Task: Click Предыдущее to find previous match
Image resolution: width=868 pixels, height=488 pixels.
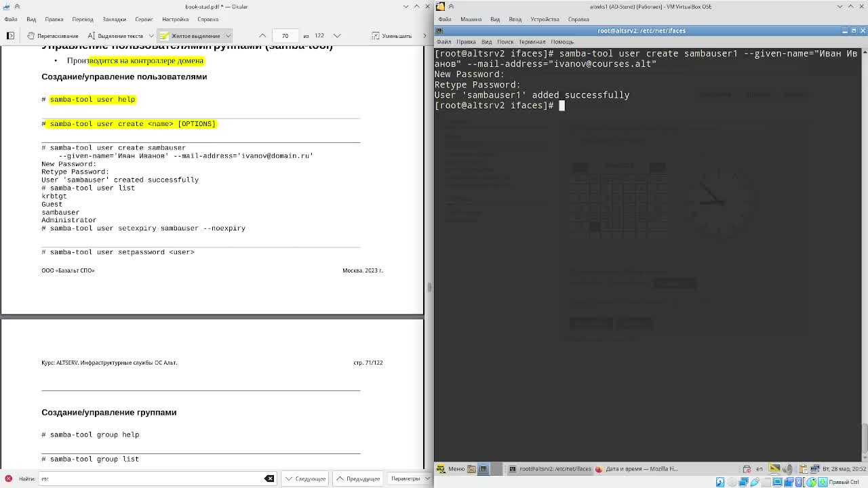Action: [358, 479]
